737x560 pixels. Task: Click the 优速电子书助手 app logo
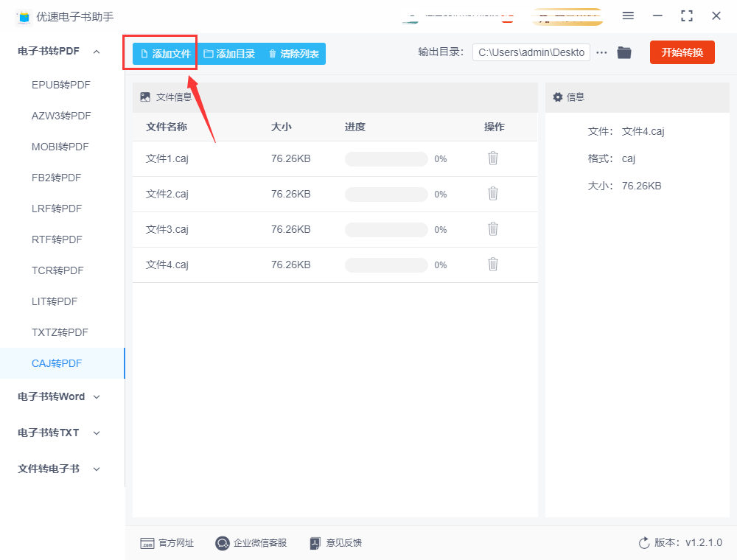(24, 17)
